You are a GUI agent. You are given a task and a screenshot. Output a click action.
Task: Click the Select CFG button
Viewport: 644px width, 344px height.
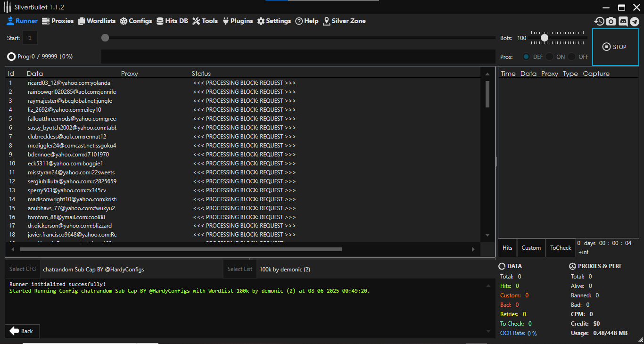(23, 269)
